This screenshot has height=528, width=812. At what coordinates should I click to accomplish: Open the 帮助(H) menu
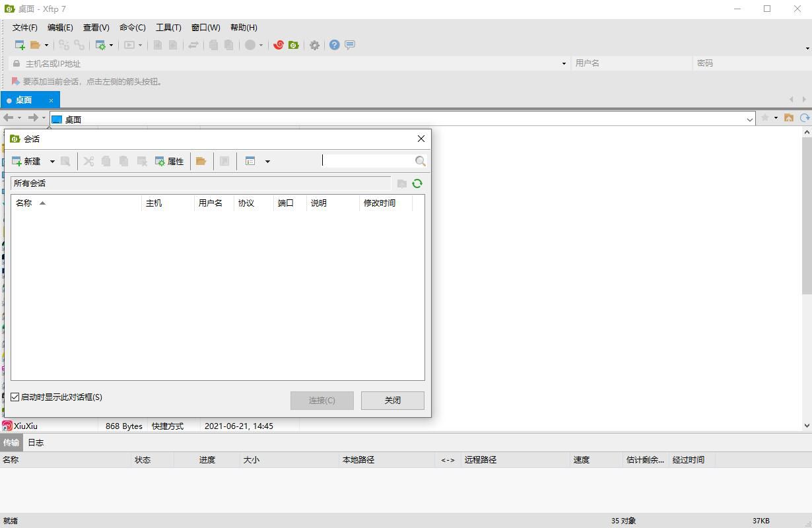(x=244, y=27)
